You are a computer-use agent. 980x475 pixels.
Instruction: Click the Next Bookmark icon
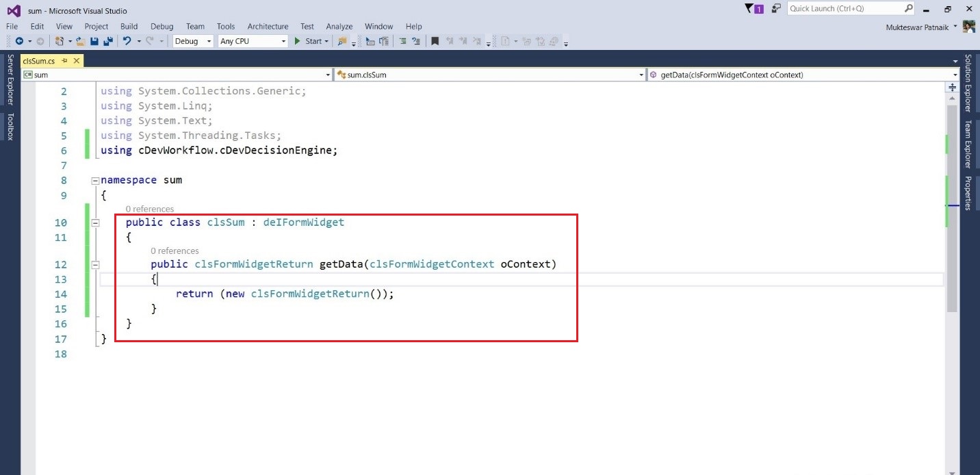[x=463, y=41]
